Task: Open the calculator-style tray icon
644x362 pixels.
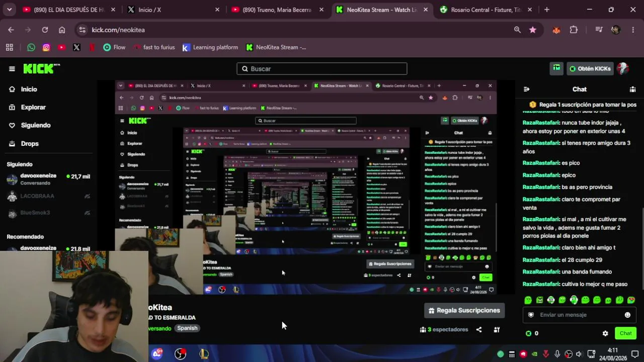Action: [x=512, y=354]
